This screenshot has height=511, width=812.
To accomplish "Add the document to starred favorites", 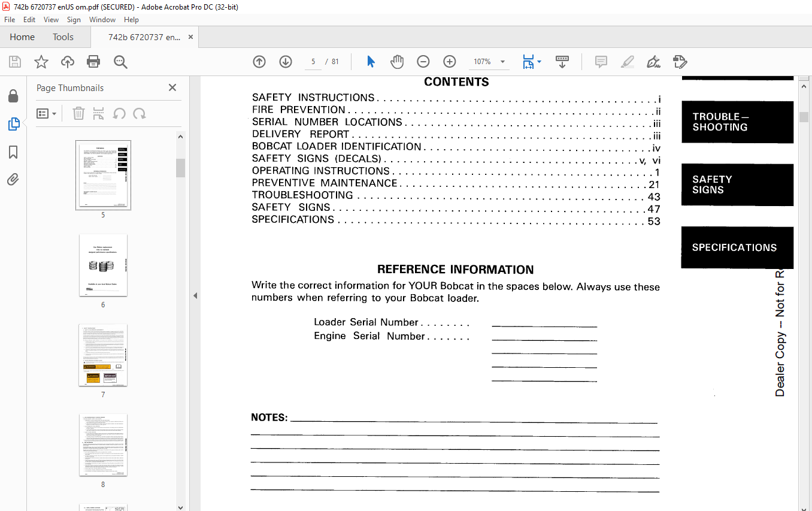I will click(x=41, y=62).
